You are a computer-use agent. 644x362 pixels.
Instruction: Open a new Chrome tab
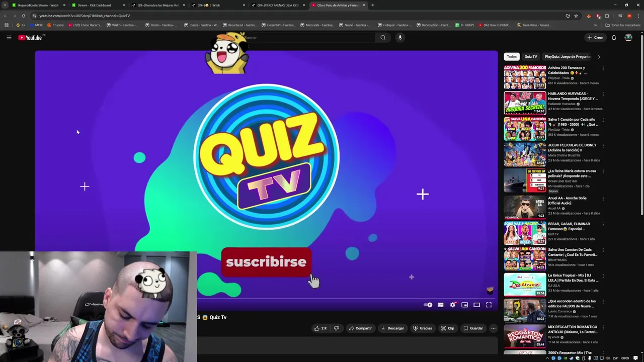pyautogui.click(x=372, y=5)
